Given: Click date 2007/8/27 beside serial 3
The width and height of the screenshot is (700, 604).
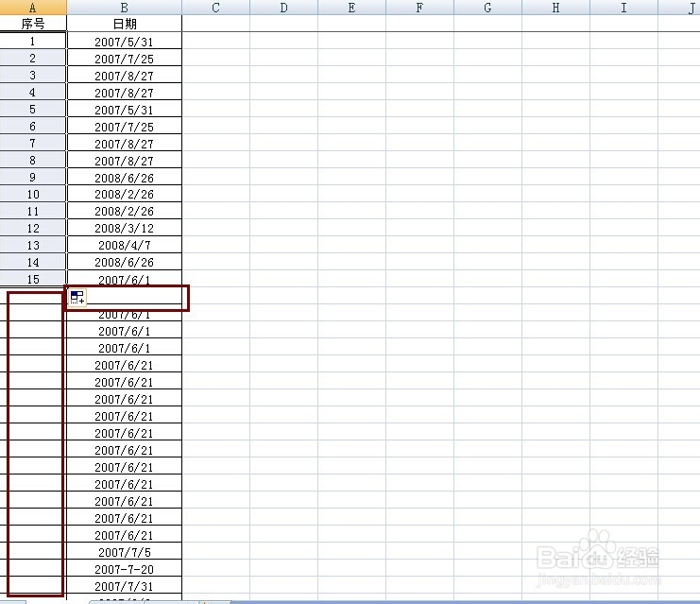Looking at the screenshot, I should point(125,75).
